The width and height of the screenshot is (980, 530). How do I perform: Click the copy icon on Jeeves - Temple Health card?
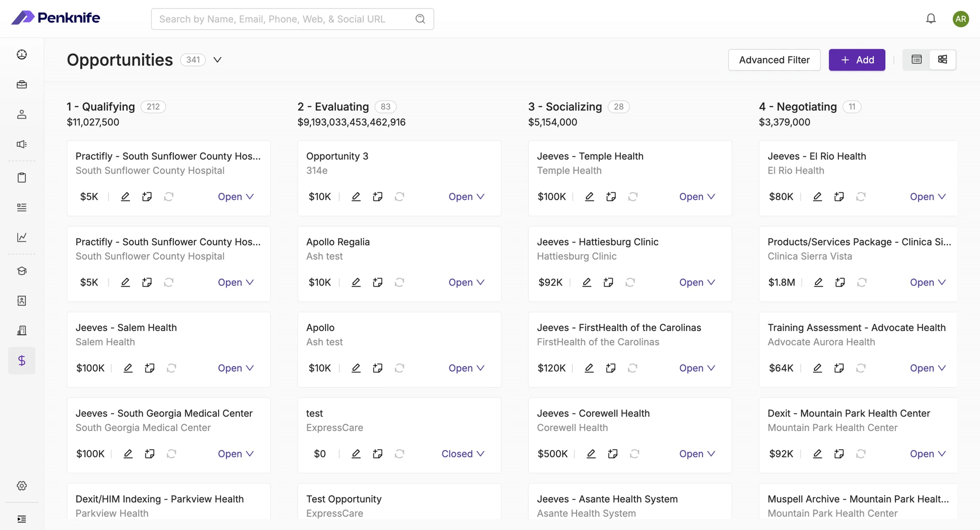click(611, 197)
